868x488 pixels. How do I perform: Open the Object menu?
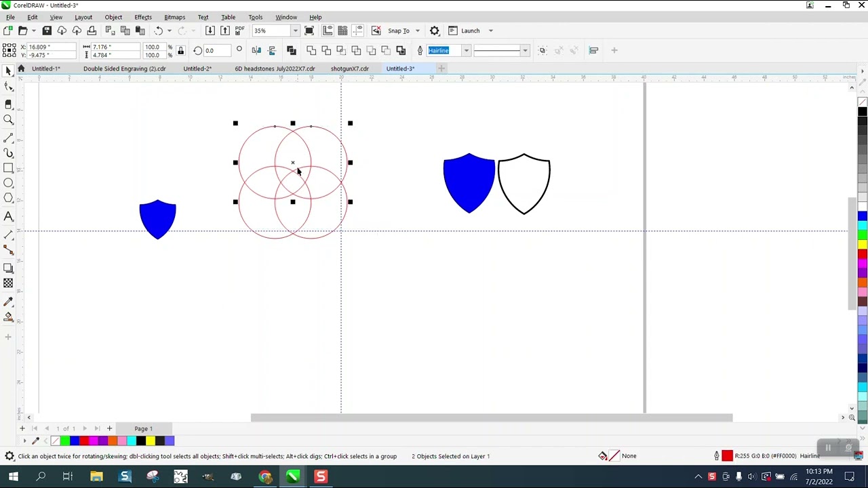(x=113, y=17)
